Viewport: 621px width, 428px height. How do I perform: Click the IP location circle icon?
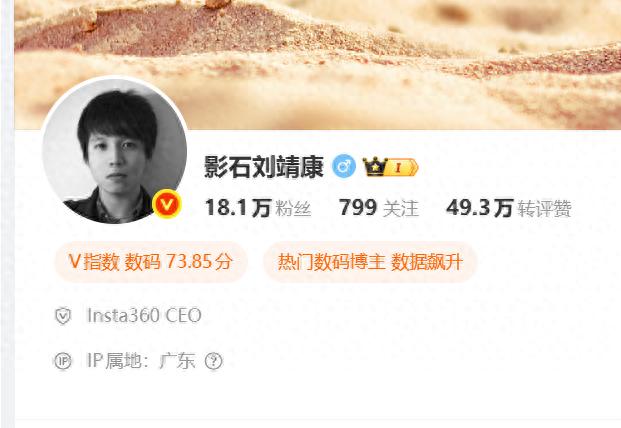point(63,361)
